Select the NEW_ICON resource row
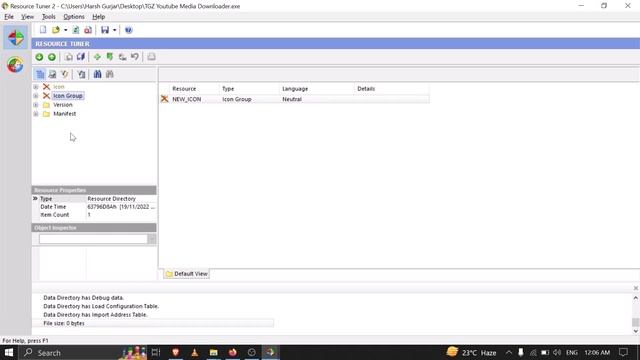This screenshot has height=360, width=640. point(295,99)
